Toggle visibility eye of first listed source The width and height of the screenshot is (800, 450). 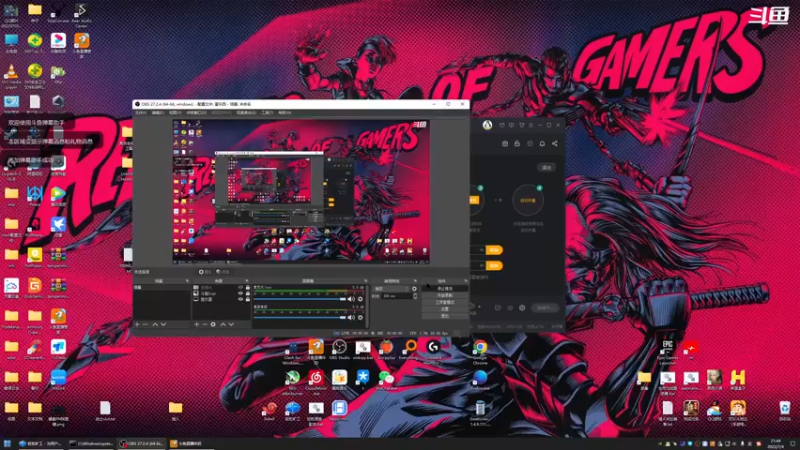(240, 288)
